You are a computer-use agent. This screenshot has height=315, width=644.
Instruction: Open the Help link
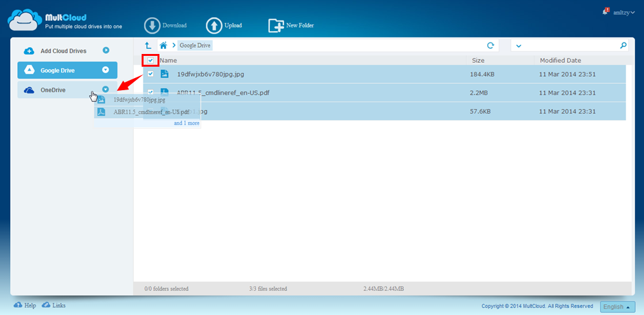(25, 305)
